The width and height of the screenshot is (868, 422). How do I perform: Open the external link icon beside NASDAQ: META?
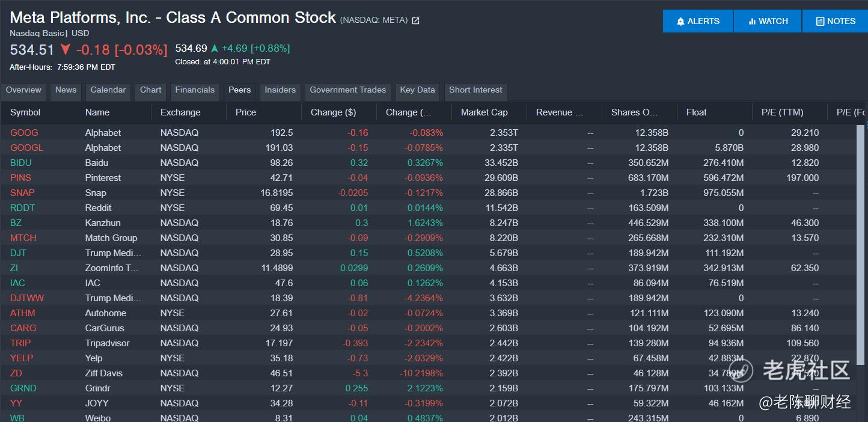pos(415,20)
